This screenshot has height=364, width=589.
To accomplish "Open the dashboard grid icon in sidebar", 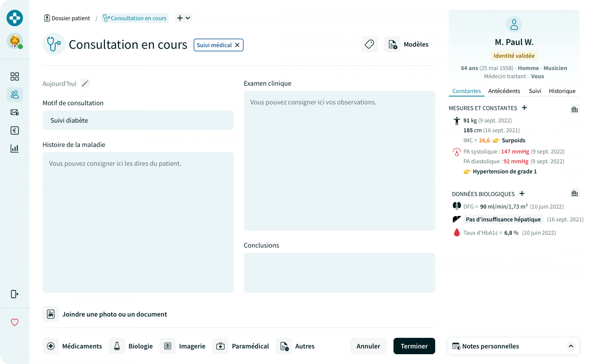I will (x=15, y=77).
